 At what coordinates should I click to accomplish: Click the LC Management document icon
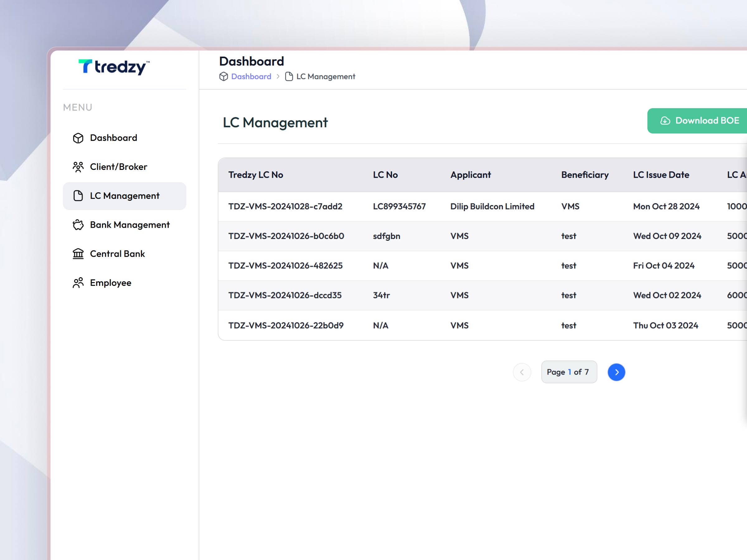point(78,196)
